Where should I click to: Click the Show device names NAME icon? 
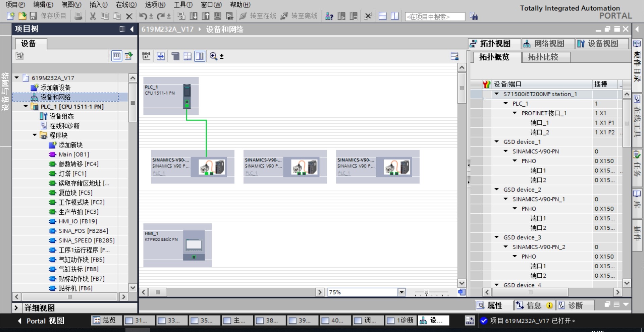coord(146,56)
